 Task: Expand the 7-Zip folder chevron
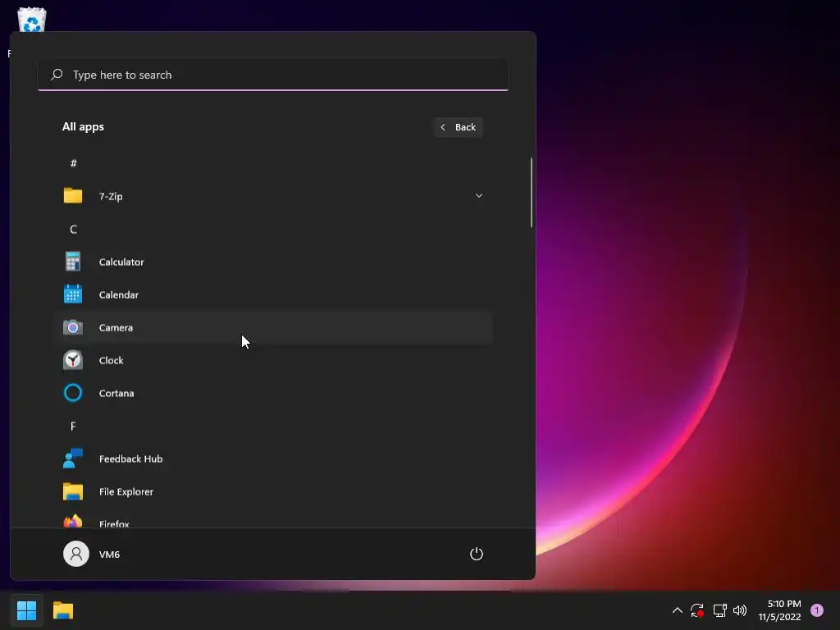click(x=479, y=195)
